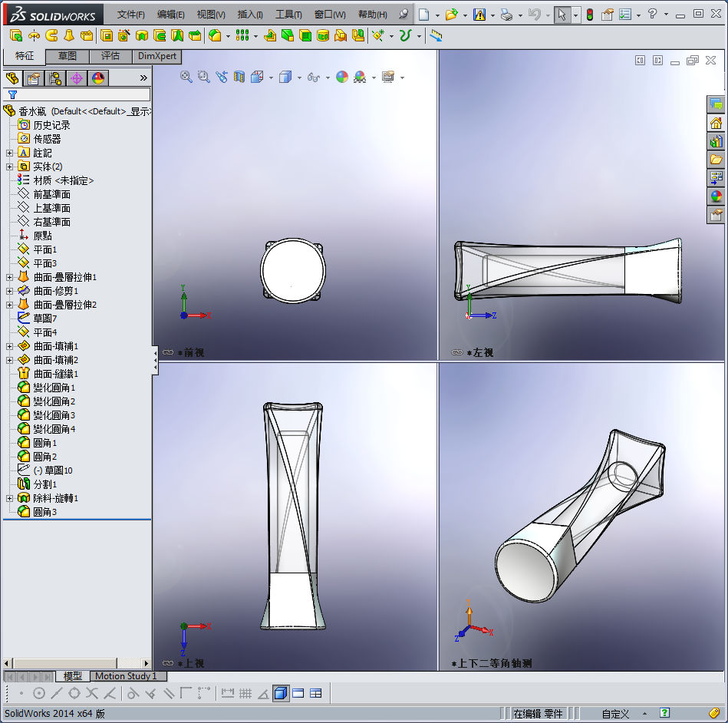This screenshot has width=728, height=723.
Task: Click the Zoom to Area icon
Action: tap(204, 77)
